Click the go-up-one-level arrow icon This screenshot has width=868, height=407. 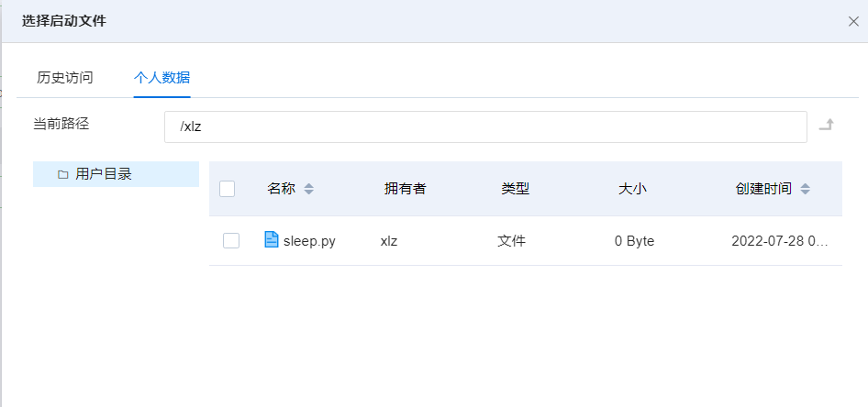click(826, 126)
